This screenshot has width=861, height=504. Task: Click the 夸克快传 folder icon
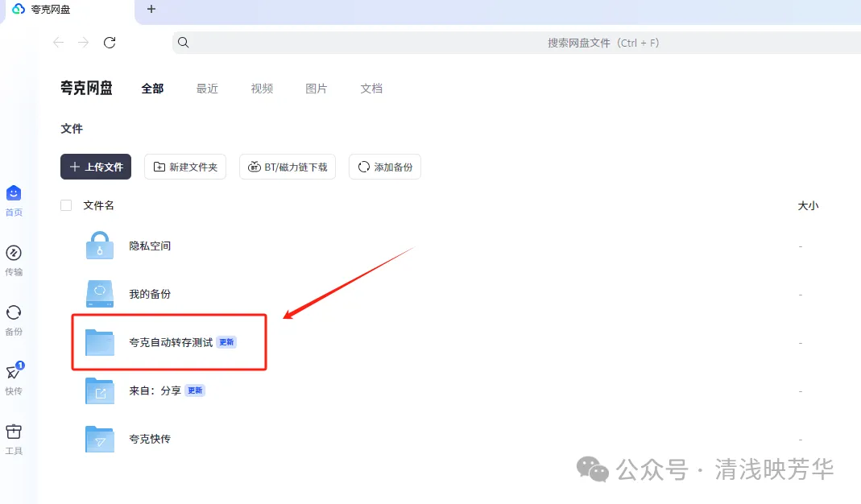click(x=99, y=439)
